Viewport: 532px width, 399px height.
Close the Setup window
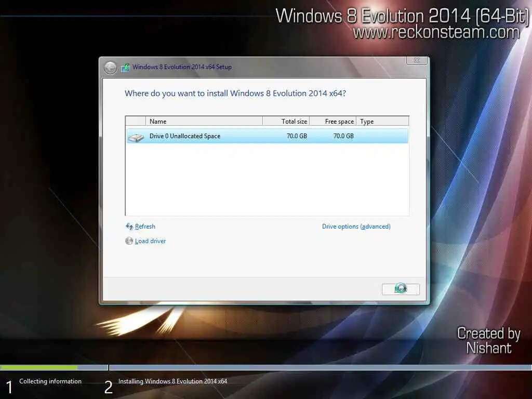coord(417,60)
